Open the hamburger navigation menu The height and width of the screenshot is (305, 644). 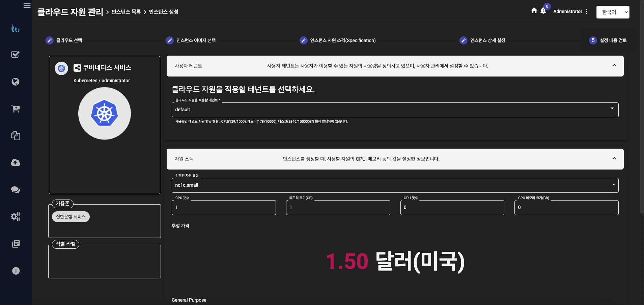click(27, 5)
